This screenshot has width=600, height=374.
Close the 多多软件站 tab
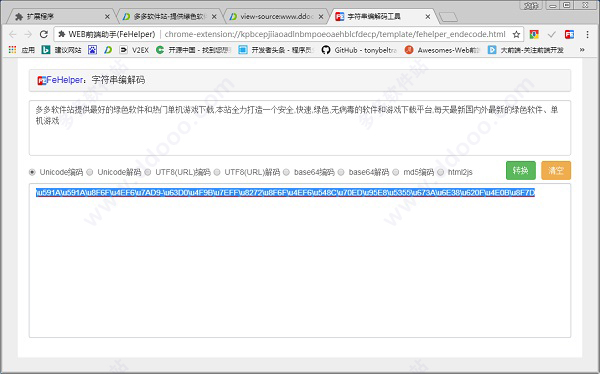coord(214,17)
